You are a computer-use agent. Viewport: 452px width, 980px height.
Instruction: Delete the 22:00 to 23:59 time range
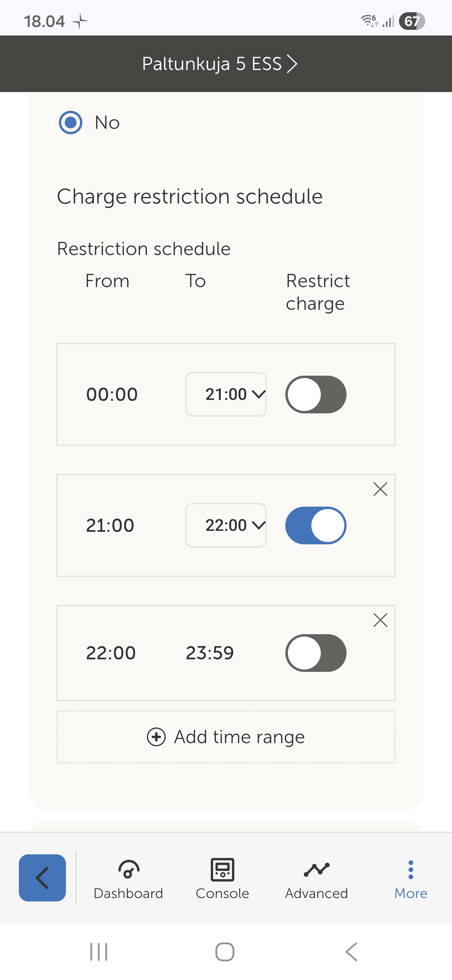click(x=380, y=620)
